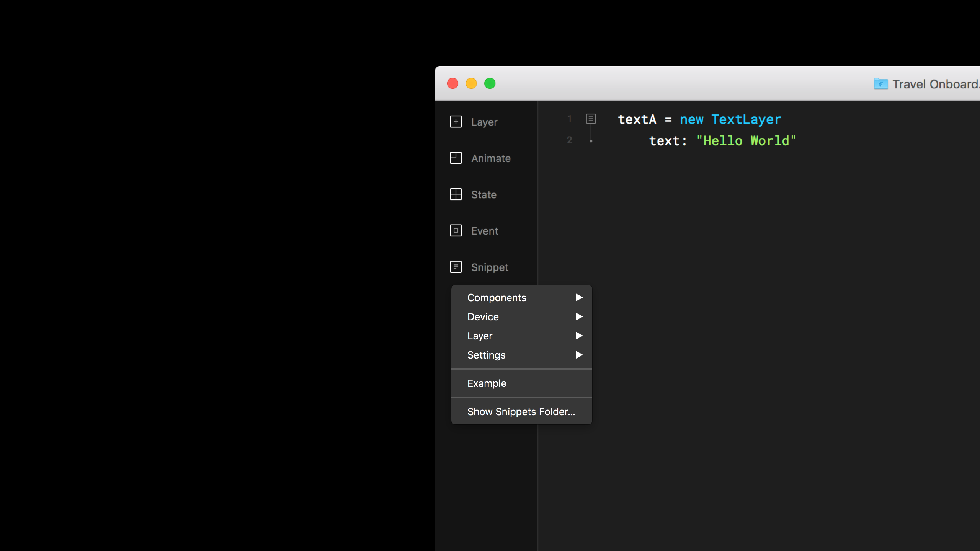Click the code fold end dot on line 2

click(591, 141)
